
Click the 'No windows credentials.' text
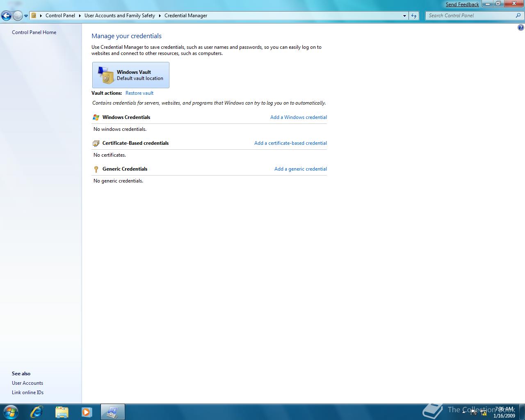[120, 129]
